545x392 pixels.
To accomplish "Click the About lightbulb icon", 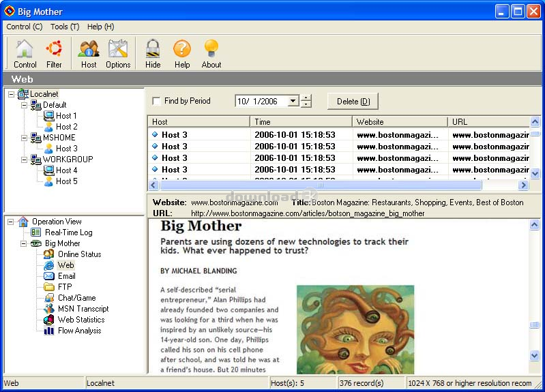I will [211, 54].
